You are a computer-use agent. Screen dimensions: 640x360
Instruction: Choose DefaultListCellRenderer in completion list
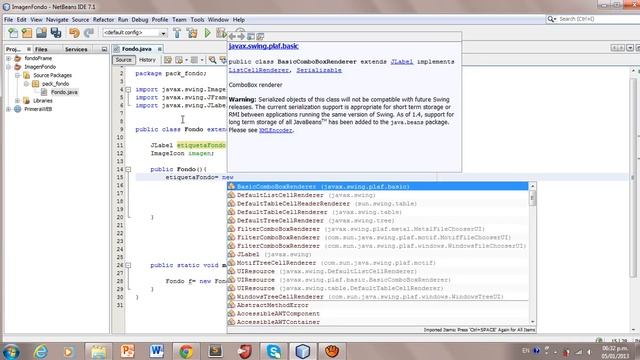[x=378, y=195]
